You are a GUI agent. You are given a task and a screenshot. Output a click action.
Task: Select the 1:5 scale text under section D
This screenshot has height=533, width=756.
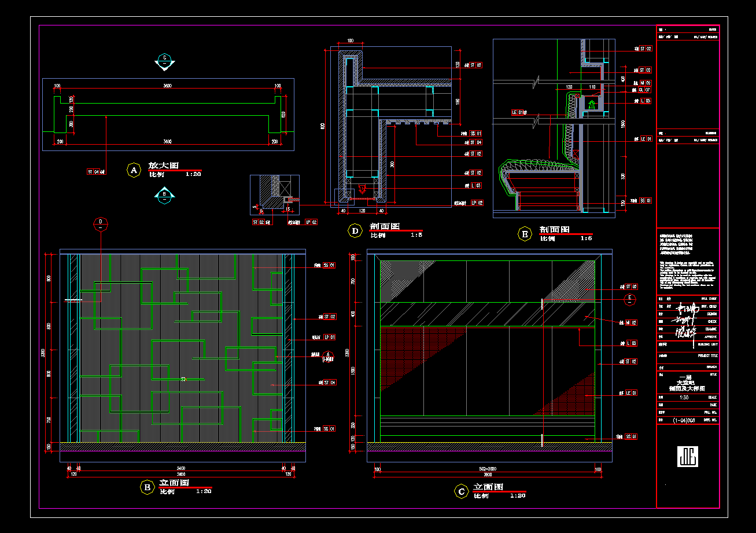coord(416,236)
